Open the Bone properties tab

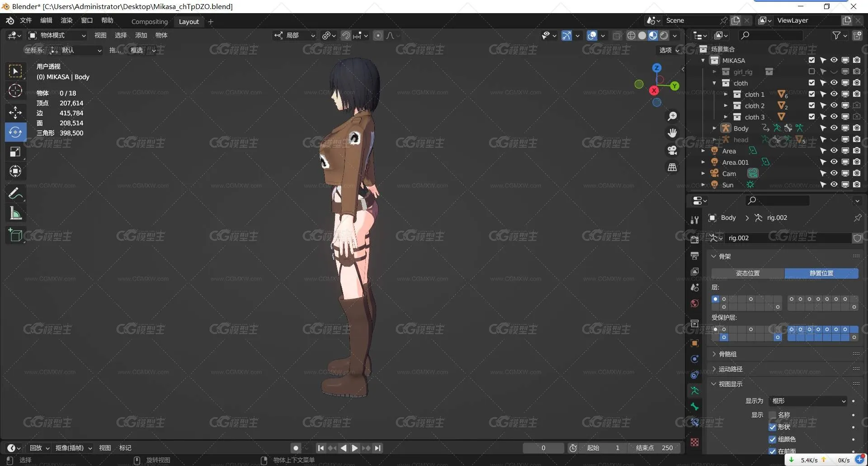point(695,407)
